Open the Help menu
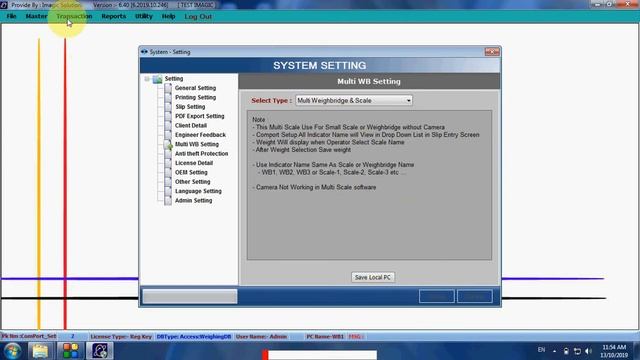Screen dimensions: 640x360 click(168, 16)
